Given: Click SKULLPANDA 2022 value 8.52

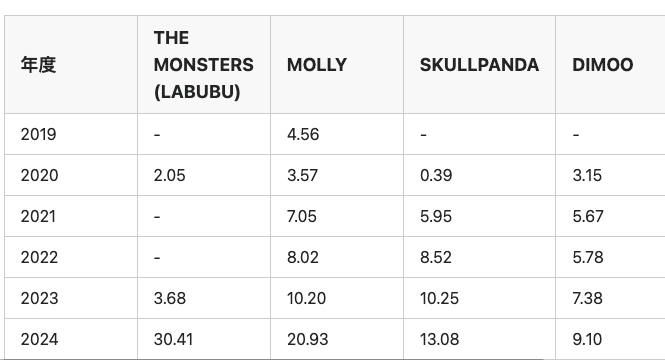Looking at the screenshot, I should 436,257.
